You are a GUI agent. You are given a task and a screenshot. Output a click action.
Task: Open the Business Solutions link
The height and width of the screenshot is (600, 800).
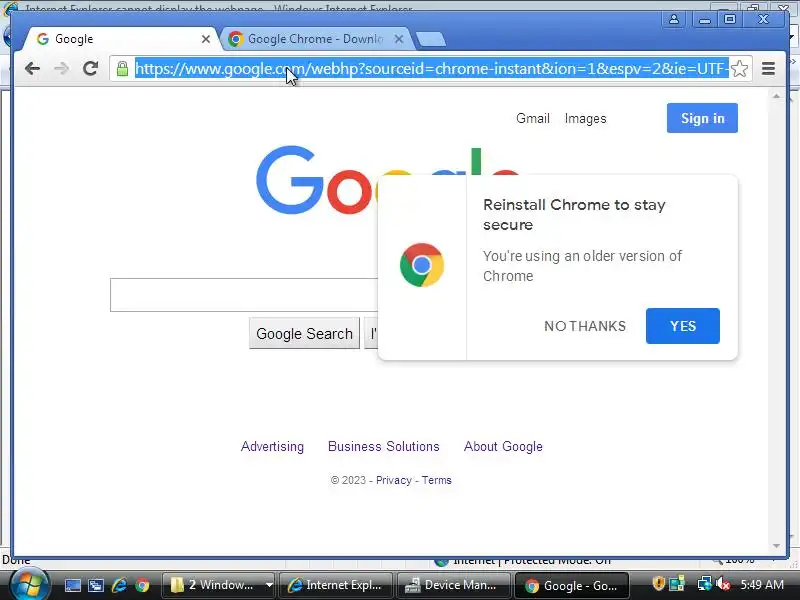[x=383, y=446]
